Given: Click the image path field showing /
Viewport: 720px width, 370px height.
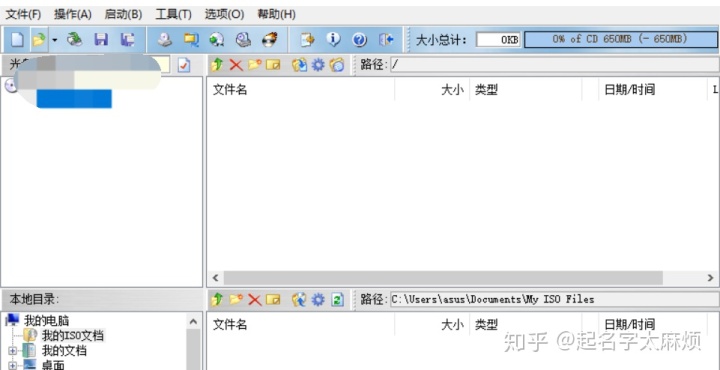Looking at the screenshot, I should 555,65.
